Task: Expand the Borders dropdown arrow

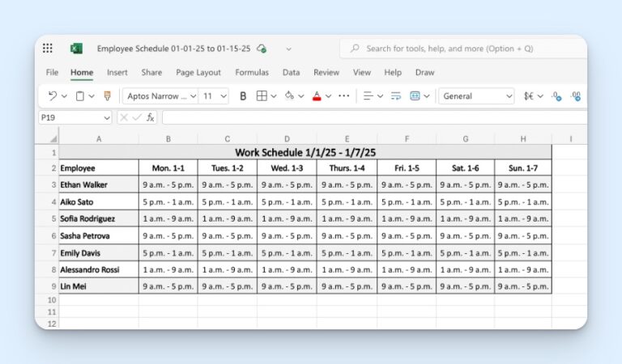Action: (274, 96)
